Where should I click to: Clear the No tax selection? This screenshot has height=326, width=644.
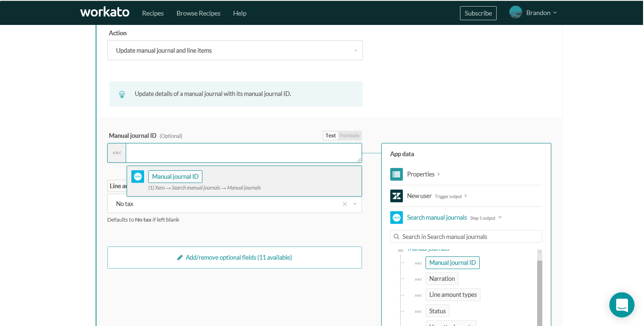coord(345,204)
